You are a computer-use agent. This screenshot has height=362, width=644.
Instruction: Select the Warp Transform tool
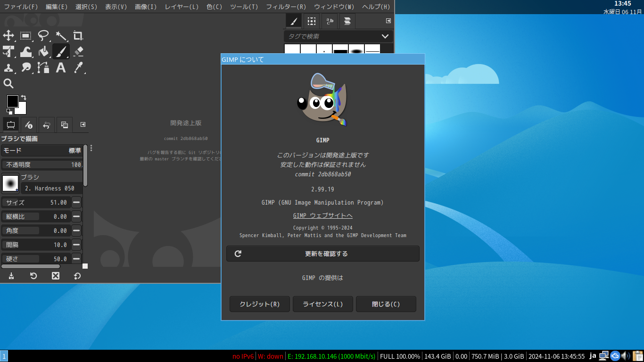coord(26,51)
